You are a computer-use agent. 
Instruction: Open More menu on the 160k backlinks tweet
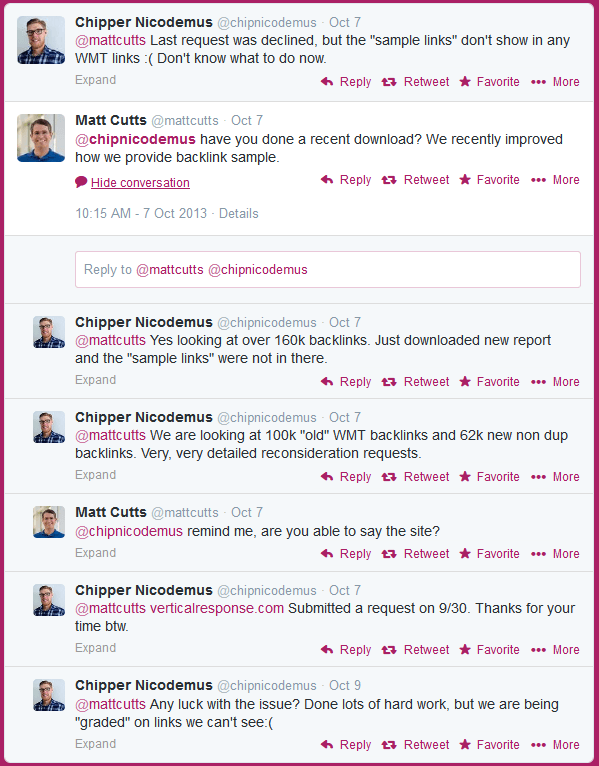555,382
